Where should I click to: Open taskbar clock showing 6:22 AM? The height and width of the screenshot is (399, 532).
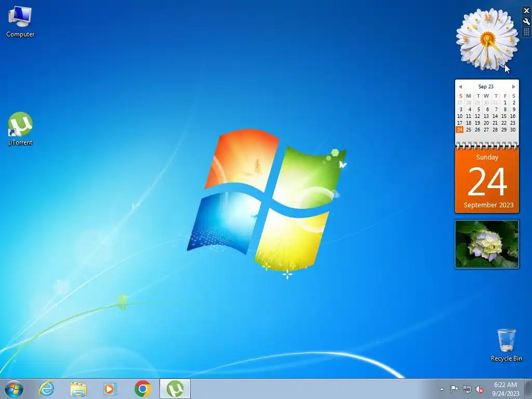[x=506, y=389]
